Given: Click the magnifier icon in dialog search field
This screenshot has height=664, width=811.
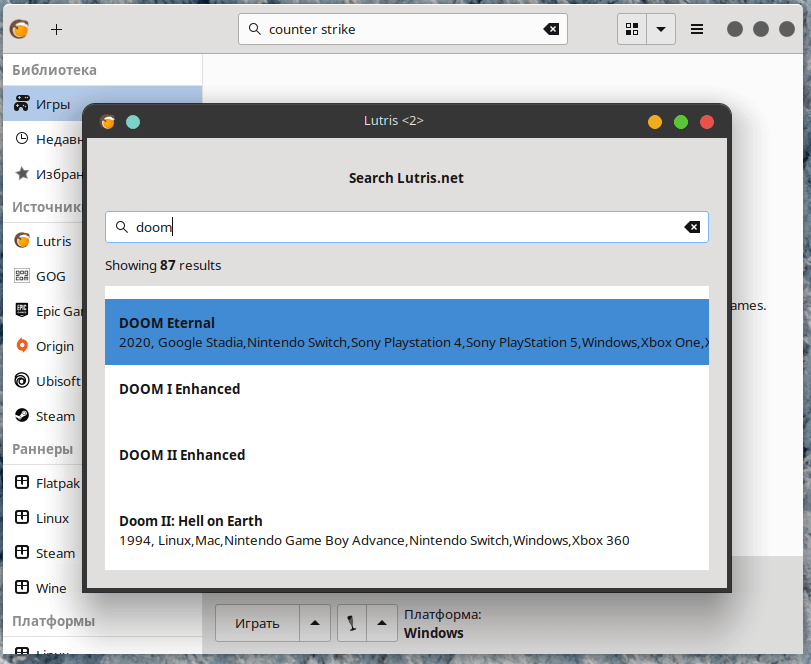Looking at the screenshot, I should pyautogui.click(x=122, y=227).
